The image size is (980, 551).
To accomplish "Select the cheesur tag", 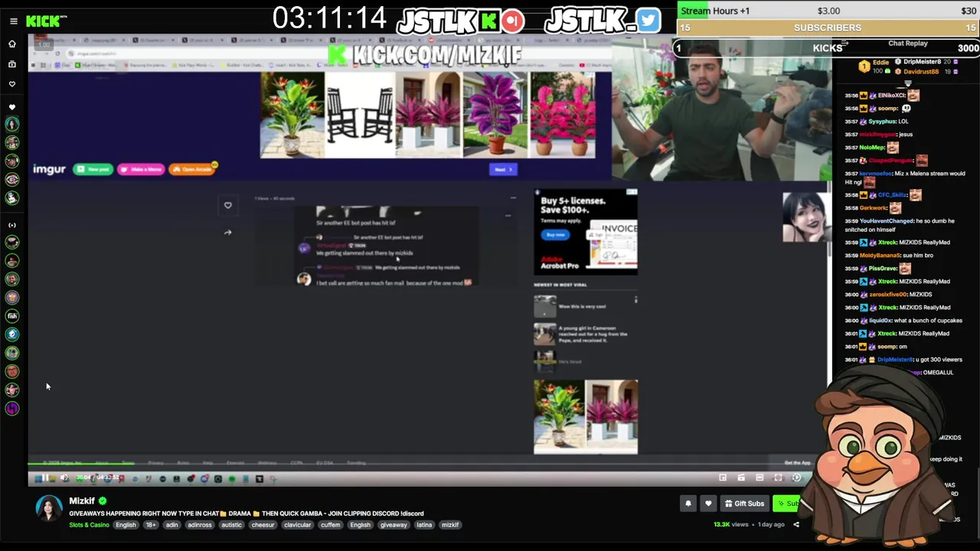I will (263, 525).
